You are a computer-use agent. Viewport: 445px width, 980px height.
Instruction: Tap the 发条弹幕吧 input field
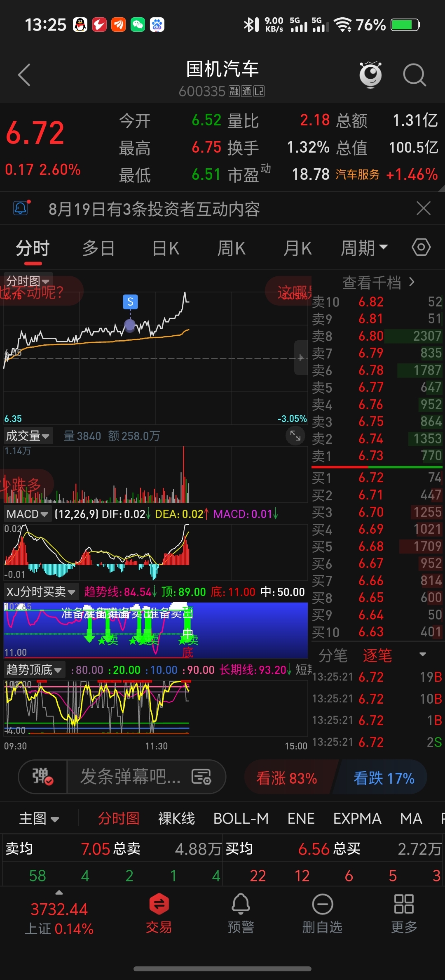click(x=130, y=777)
